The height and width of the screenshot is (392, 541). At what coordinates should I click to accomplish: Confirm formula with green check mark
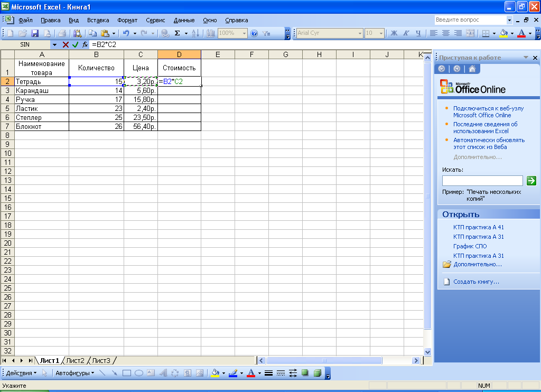pyautogui.click(x=75, y=44)
